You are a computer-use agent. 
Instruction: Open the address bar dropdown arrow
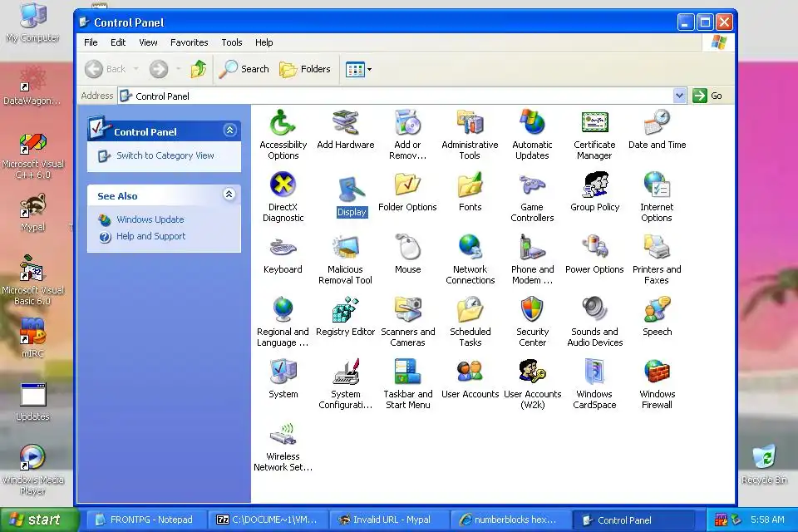pyautogui.click(x=679, y=96)
